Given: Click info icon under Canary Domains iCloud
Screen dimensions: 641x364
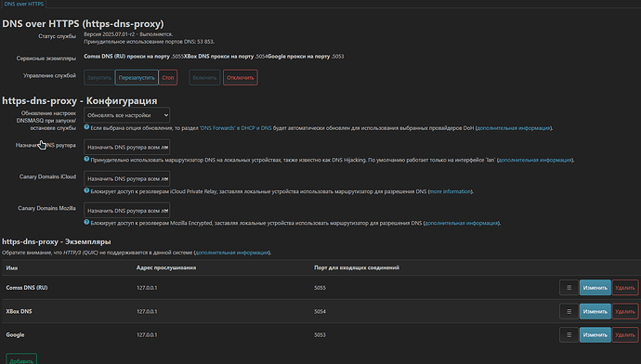Looking at the screenshot, I should 86,190.
